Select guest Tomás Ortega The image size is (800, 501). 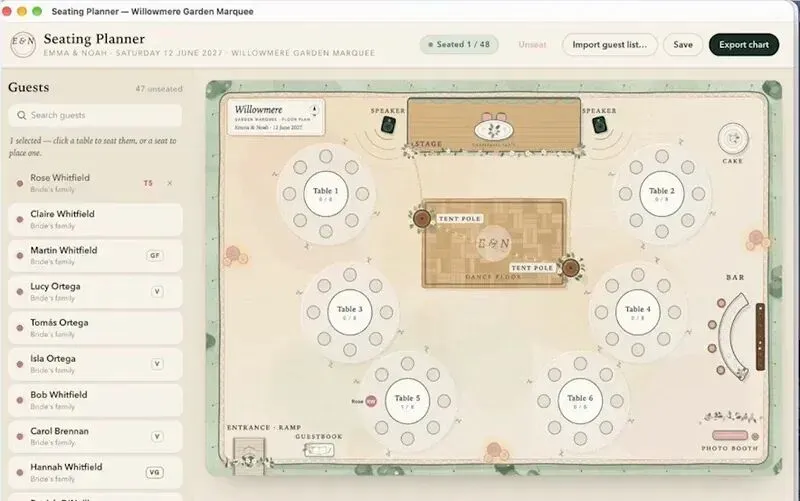point(95,328)
